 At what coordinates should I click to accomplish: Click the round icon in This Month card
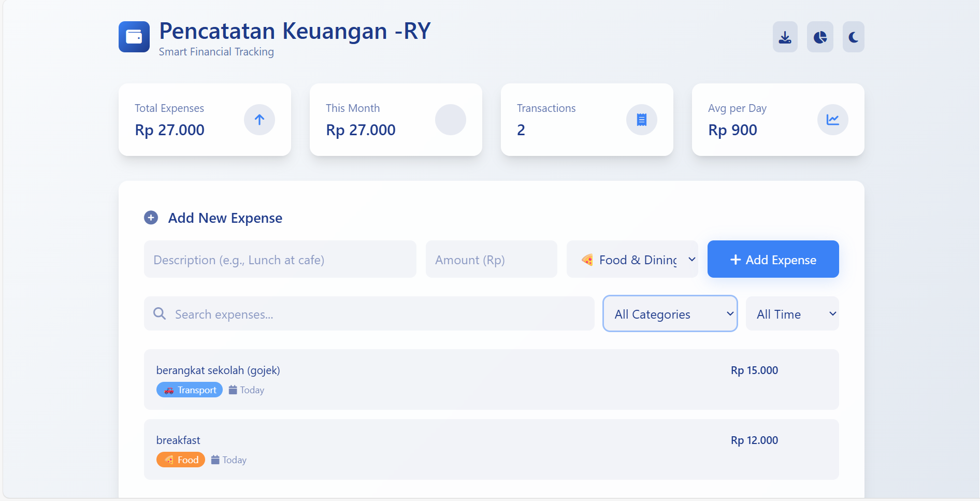[450, 120]
